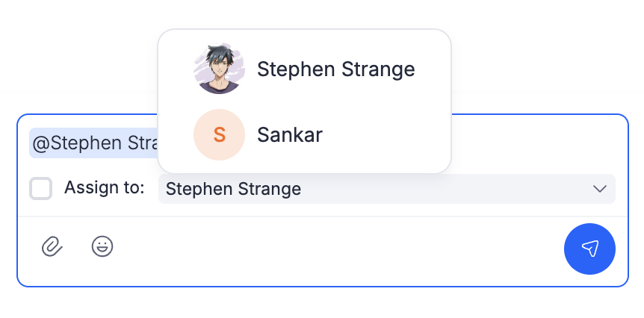The image size is (644, 318).
Task: Expand the assignee list via chevron arrow
Action: click(599, 190)
